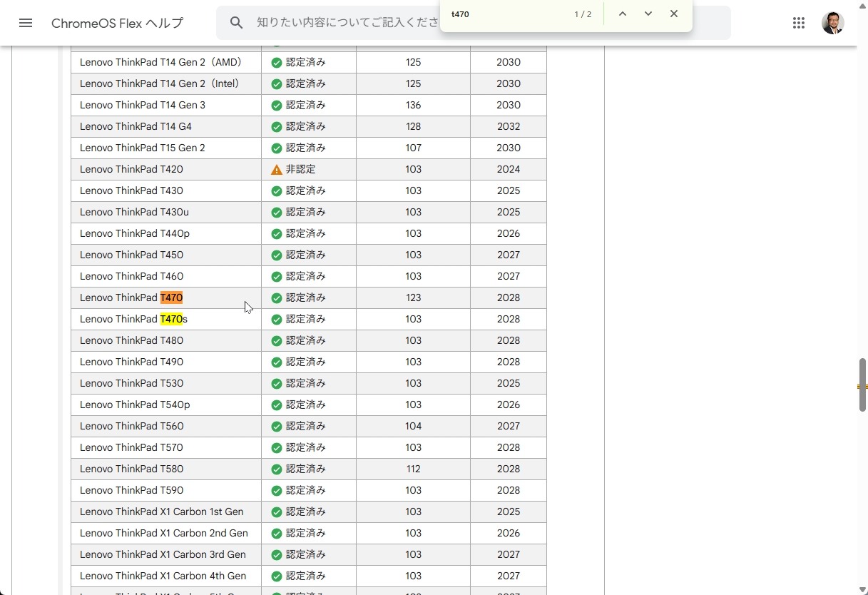Click the 非認定 status for ThinkPad T420
Viewport: 868px width, 595px height.
coord(300,169)
